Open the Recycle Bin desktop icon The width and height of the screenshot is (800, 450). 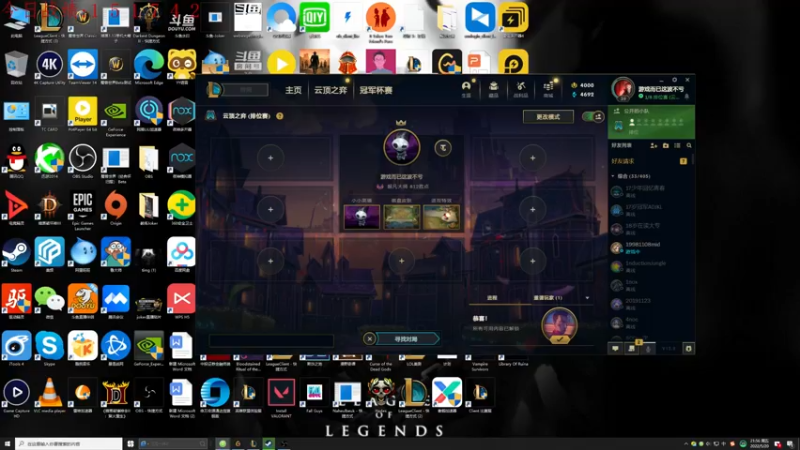(16, 67)
